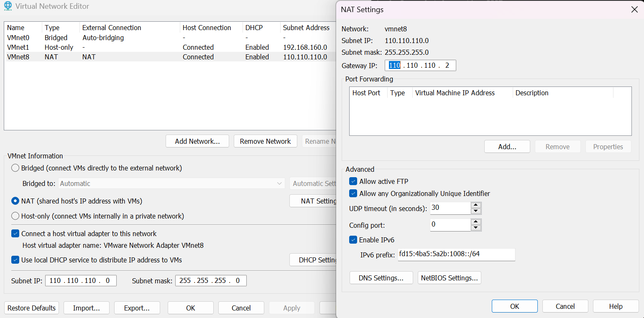Click the DHCP column header
The height and width of the screenshot is (318, 644).
point(262,28)
